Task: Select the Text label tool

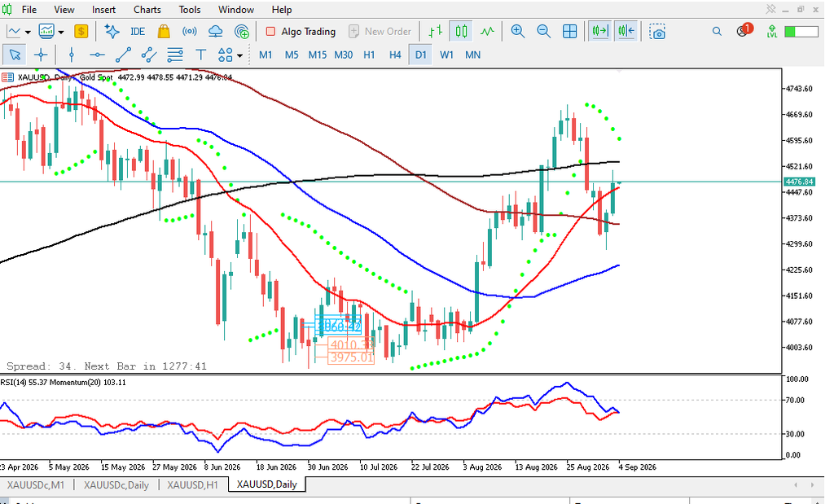Action: [x=200, y=55]
